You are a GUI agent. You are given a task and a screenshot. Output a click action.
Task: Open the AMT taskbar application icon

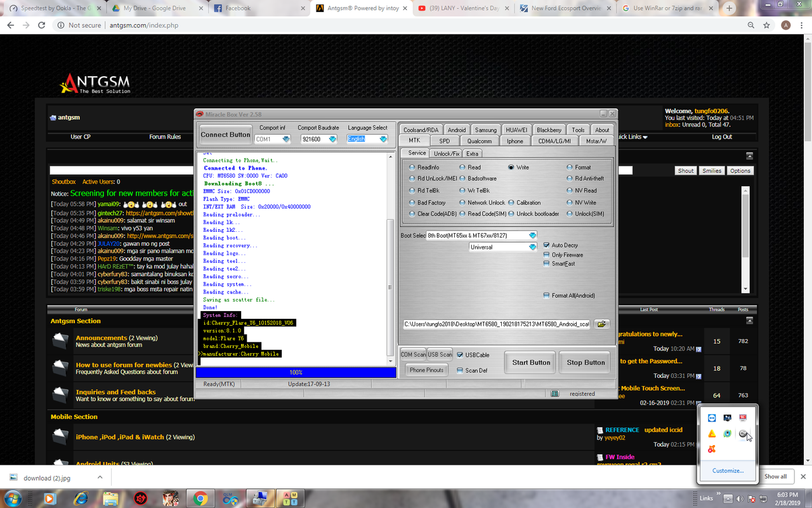click(290, 498)
